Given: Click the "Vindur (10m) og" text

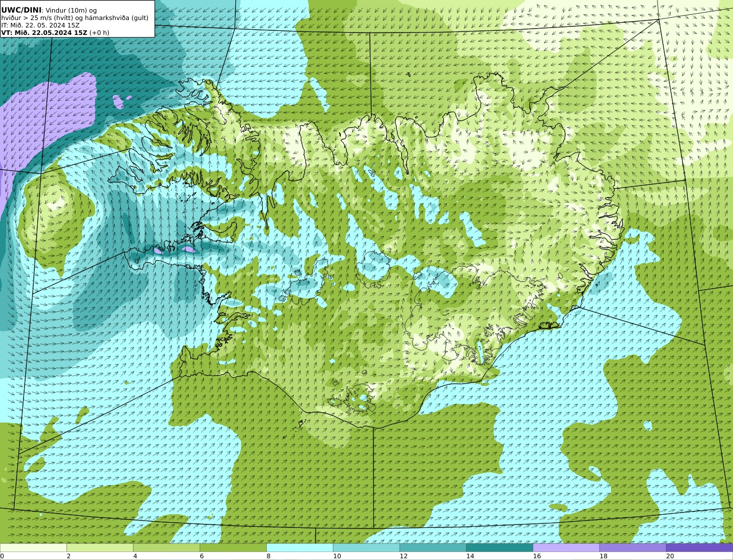Looking at the screenshot, I should [x=71, y=10].
